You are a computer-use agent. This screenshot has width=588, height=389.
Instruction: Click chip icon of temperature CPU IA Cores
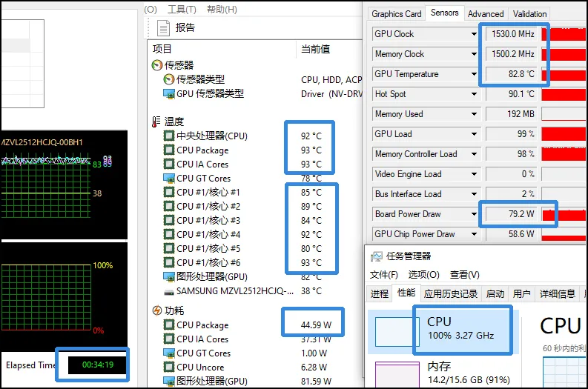coord(169,164)
